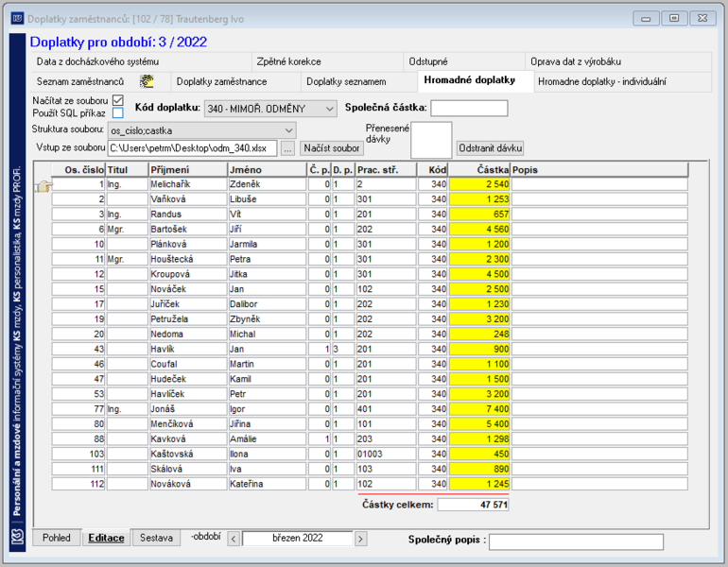Screen dimensions: 728x567
Task: Click personal number cell 112
Action: 78,484
